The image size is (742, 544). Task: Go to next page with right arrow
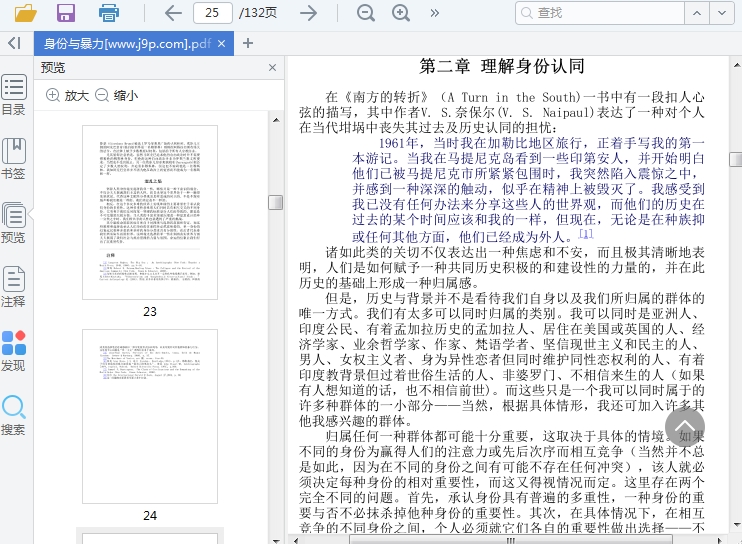[308, 13]
